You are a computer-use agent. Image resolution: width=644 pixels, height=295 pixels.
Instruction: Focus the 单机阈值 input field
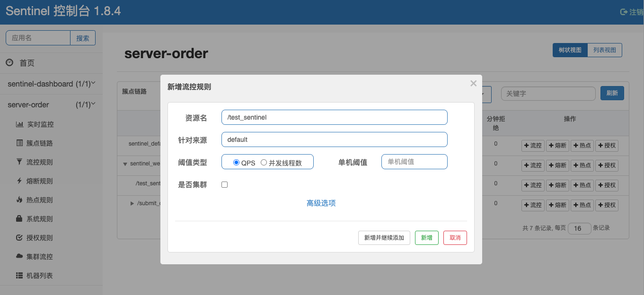[x=415, y=162]
